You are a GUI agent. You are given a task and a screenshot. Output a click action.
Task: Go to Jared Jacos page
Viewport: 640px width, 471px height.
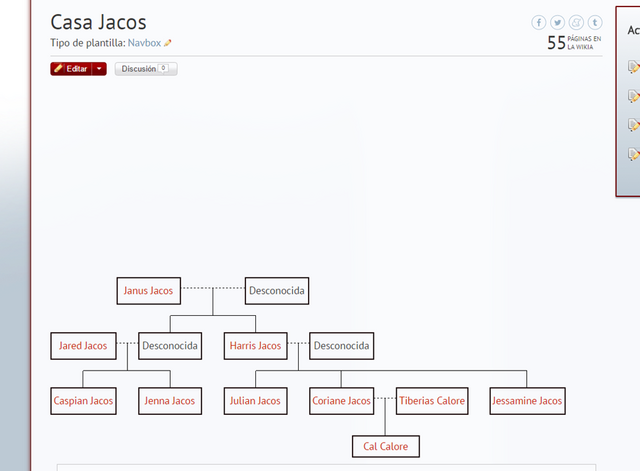click(83, 346)
